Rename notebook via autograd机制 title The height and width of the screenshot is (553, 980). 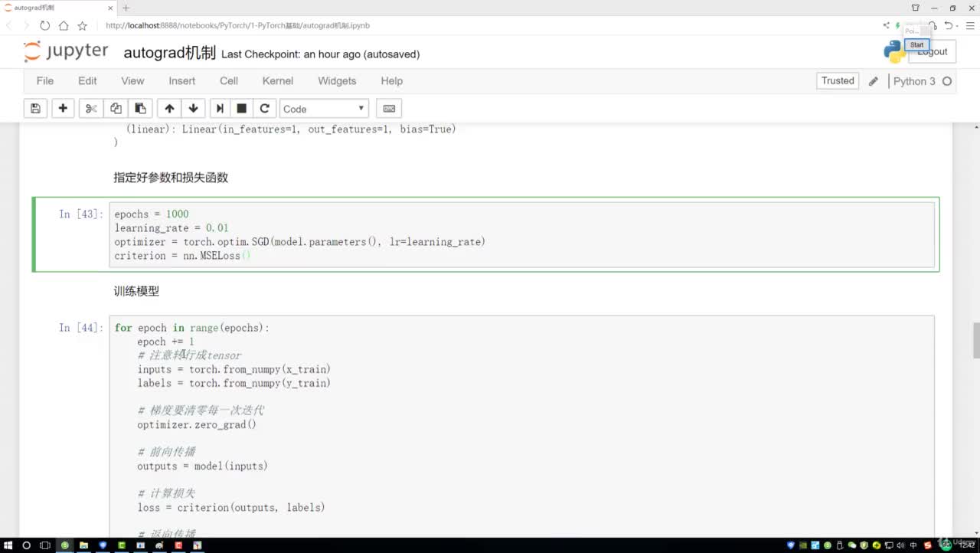[x=169, y=53]
